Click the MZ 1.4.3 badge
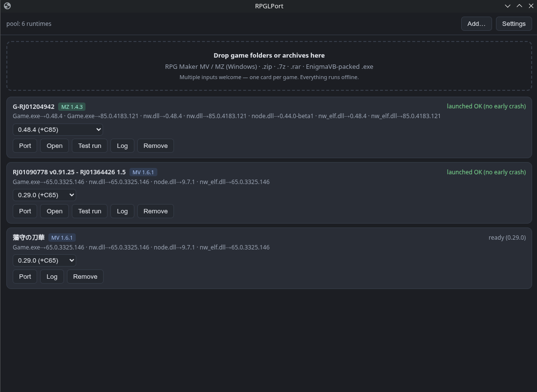537x392 pixels. tap(72, 107)
